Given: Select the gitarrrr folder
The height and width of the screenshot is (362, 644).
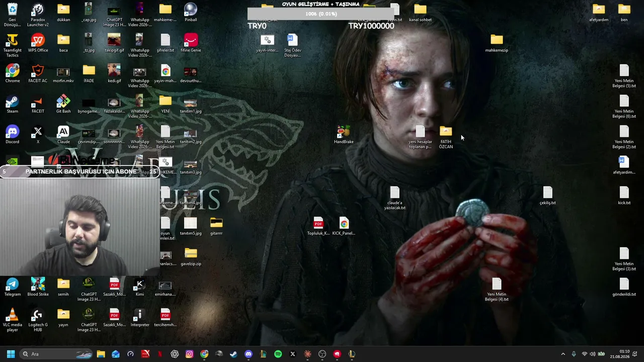Looking at the screenshot, I should pyautogui.click(x=216, y=226).
